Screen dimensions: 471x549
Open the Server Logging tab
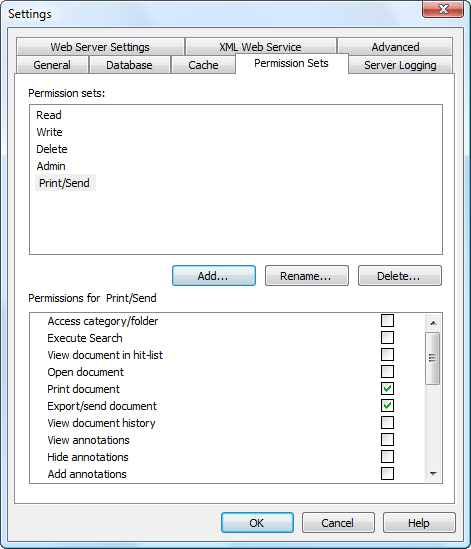(400, 65)
